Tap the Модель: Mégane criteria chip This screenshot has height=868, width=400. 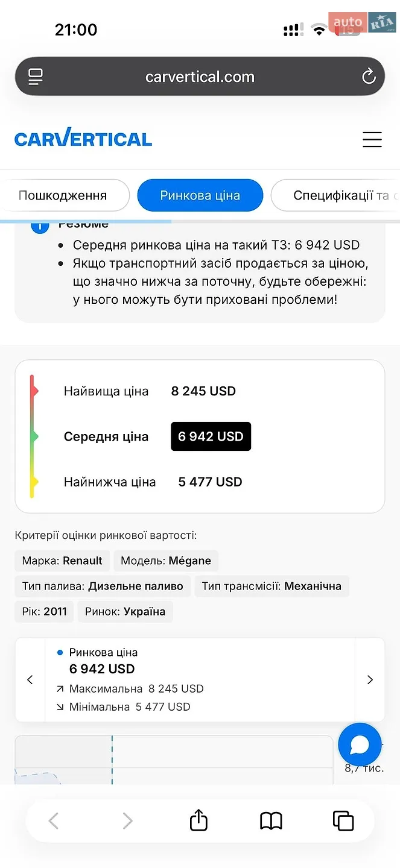166,561
